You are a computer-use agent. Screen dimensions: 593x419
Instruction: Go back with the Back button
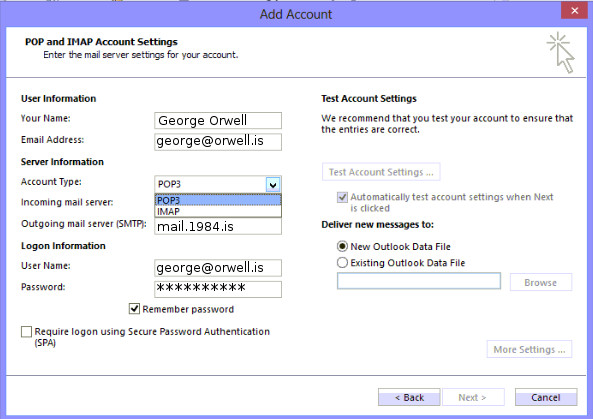coord(409,397)
